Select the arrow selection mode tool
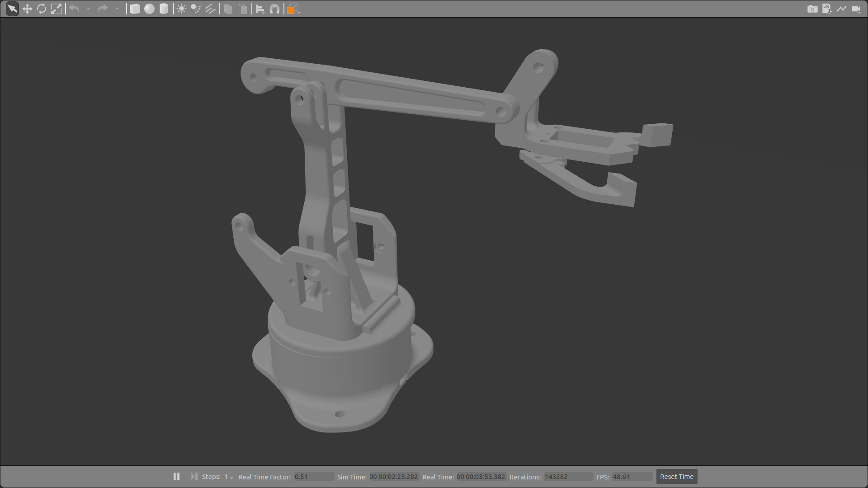The image size is (868, 488). tap(12, 9)
